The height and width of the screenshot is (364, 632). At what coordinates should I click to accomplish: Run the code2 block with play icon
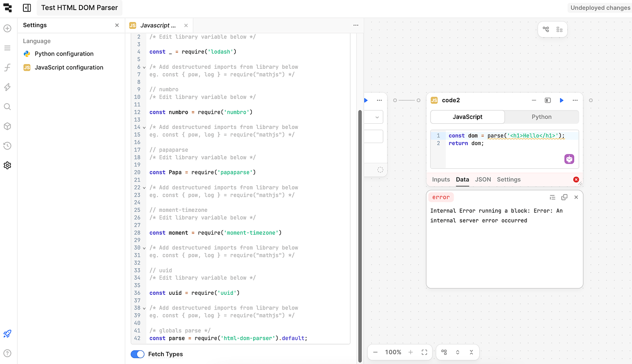tap(561, 100)
